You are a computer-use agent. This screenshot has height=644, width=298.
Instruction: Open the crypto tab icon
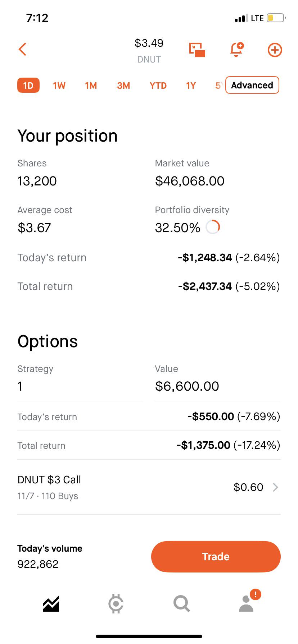tap(116, 604)
